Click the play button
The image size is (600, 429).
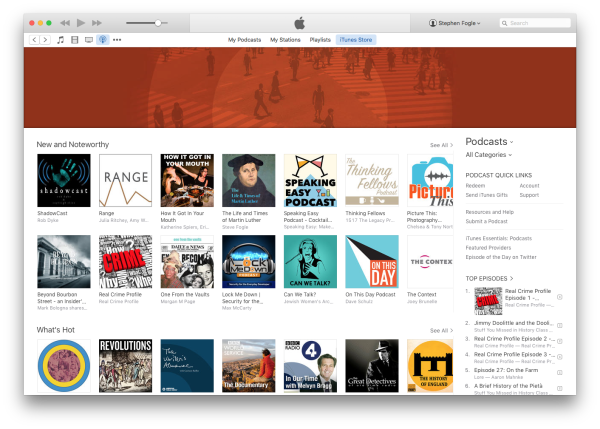(x=81, y=23)
